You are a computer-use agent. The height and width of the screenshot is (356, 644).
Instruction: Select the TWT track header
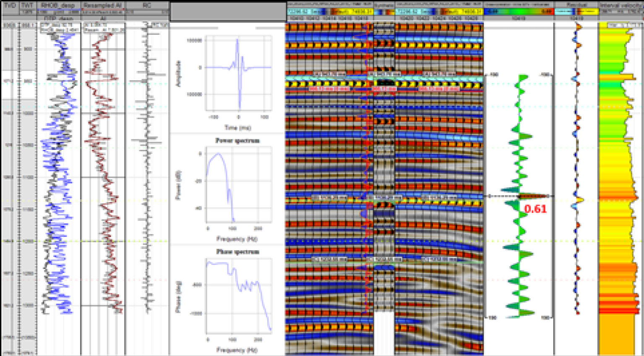pos(28,5)
